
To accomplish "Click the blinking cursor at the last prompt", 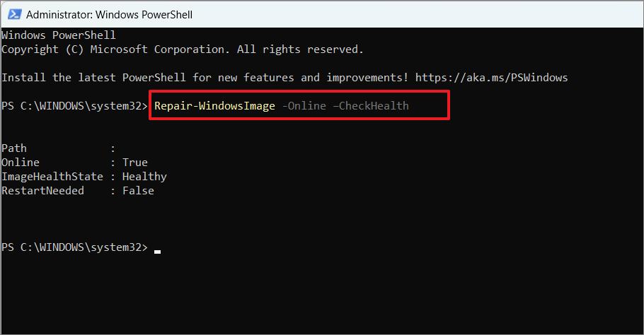I will (x=158, y=249).
